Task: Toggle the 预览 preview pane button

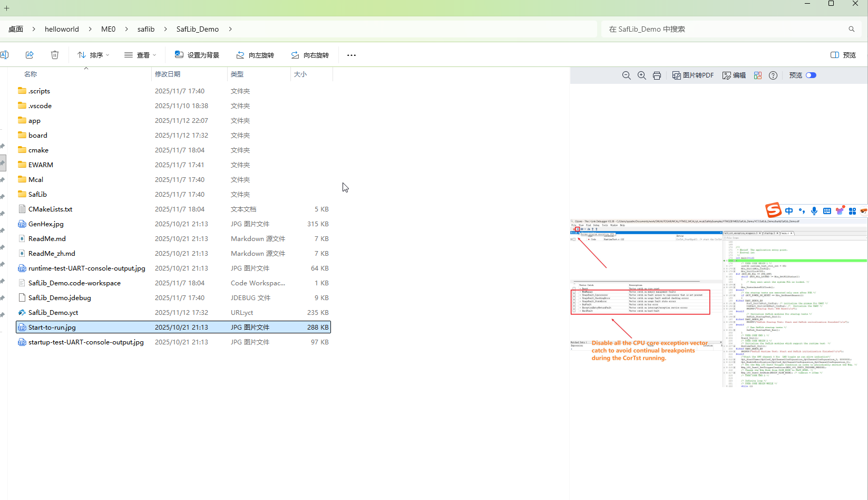Action: (843, 55)
